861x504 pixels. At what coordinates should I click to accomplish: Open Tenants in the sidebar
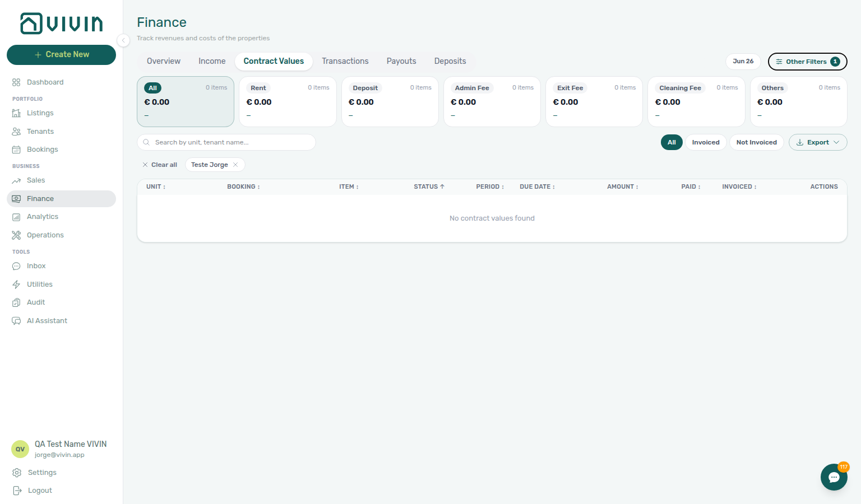61,132
